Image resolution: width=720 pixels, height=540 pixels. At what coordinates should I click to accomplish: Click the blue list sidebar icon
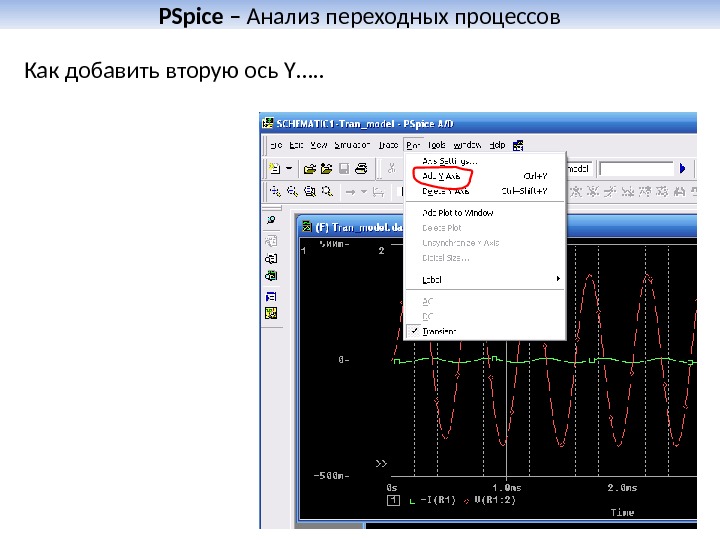(x=271, y=297)
